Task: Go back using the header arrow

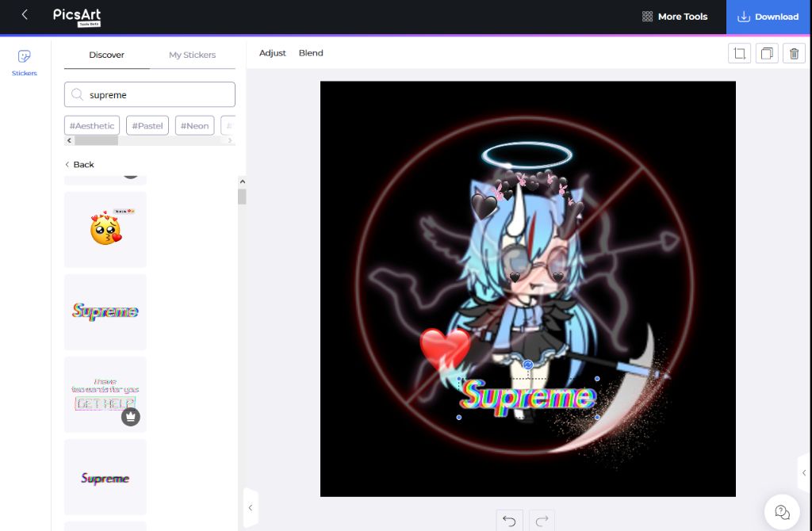Action: click(25, 15)
